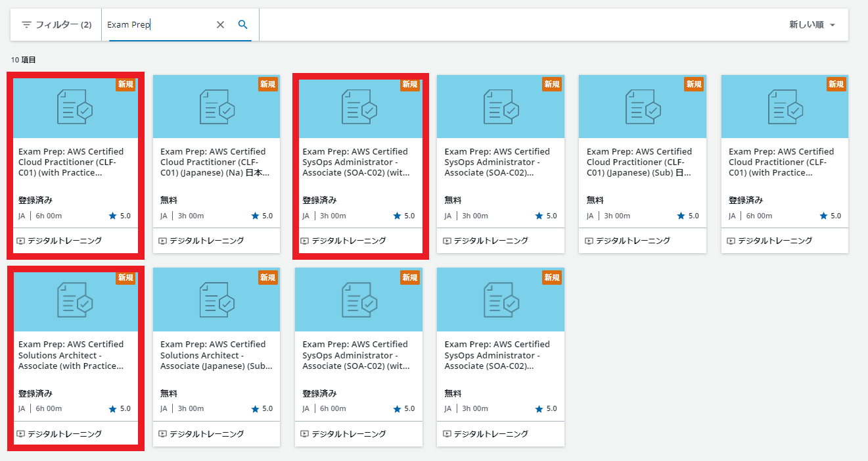Open the 6h 00m SysOps Administrator course thumbnail

click(359, 300)
